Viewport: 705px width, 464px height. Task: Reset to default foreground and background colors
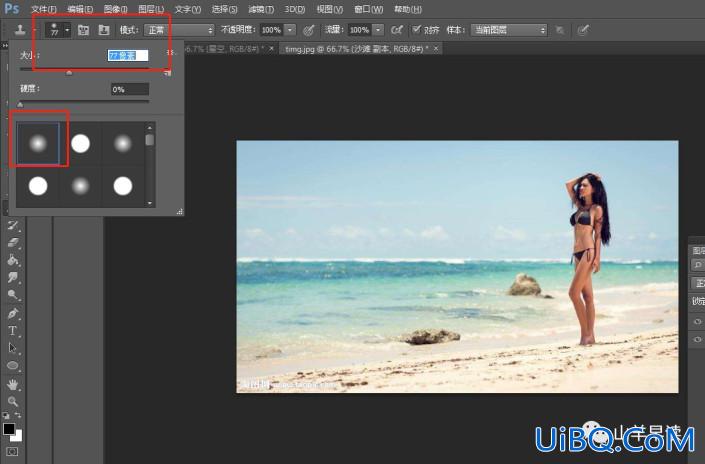coord(6,415)
